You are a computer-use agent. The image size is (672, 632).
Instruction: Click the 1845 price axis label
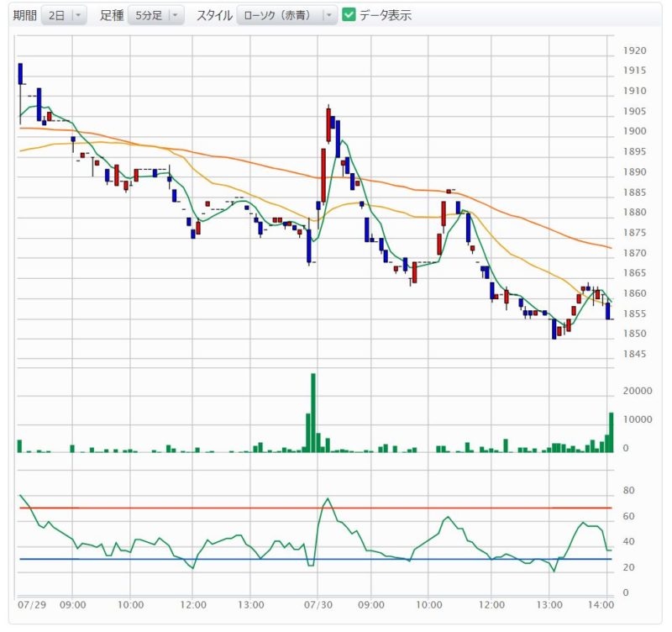coord(634,354)
